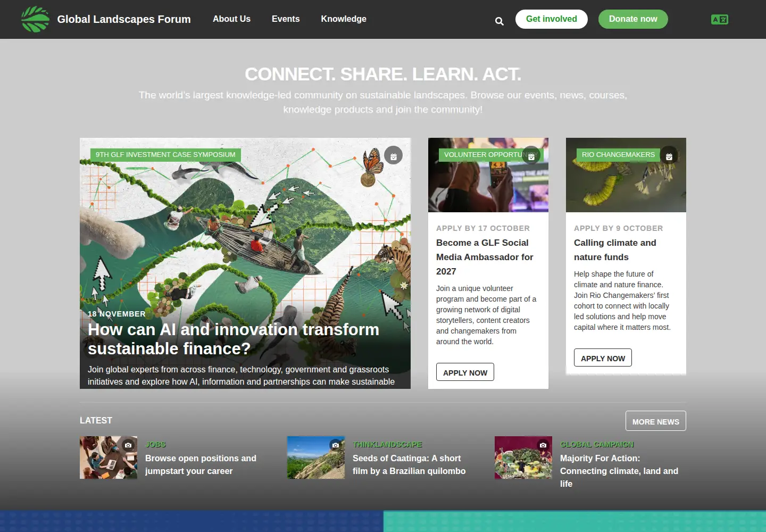This screenshot has height=532, width=766.
Task: Open Browse open positions and jumpstart article
Action: 201,464
